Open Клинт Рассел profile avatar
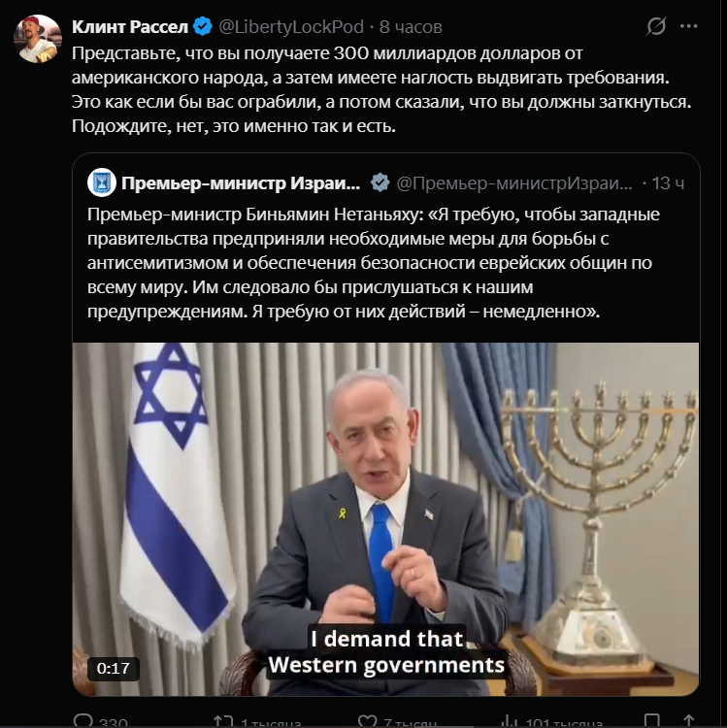Viewport: 727px width, 728px height. coord(38,39)
